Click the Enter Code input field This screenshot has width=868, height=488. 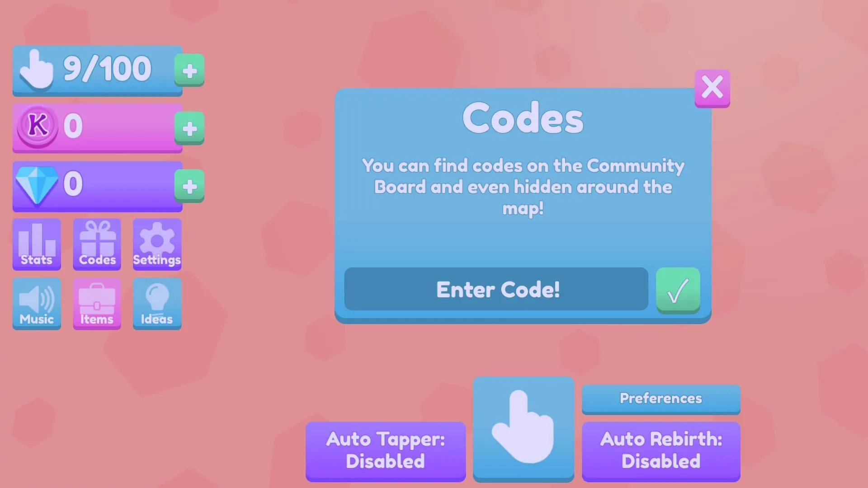[x=496, y=289]
